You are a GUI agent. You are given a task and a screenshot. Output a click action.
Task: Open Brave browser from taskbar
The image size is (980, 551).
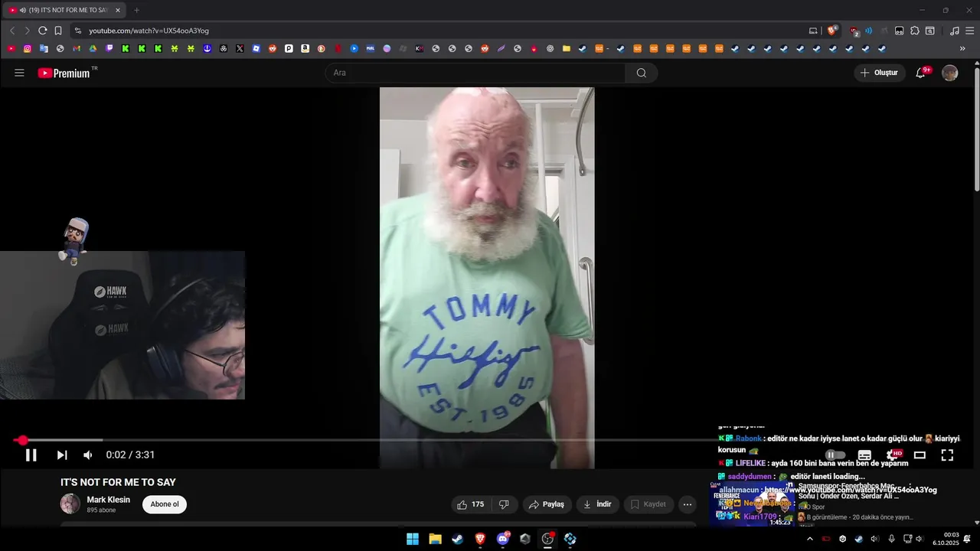click(480, 539)
